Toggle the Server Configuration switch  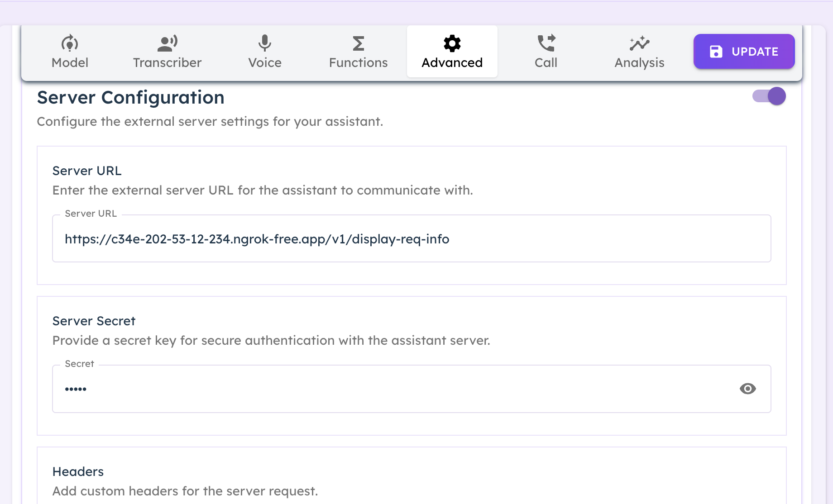(769, 96)
